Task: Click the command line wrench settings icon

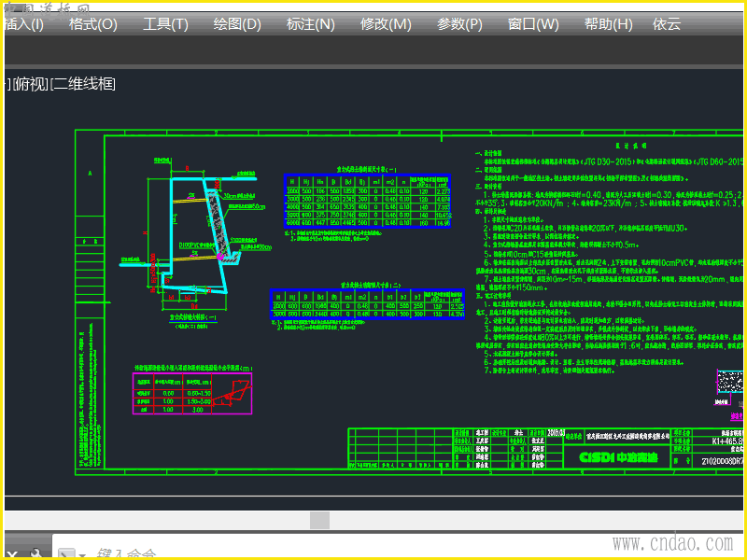Action: tap(37, 553)
